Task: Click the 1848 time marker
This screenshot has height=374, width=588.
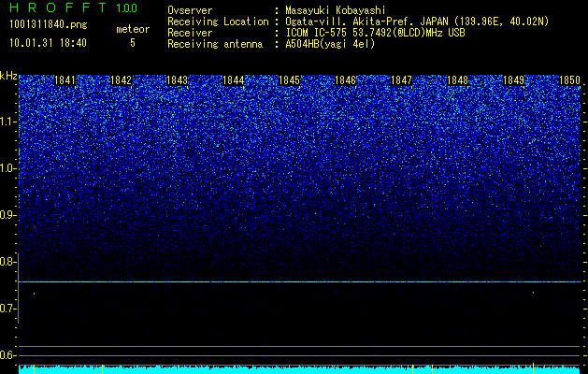Action: [458, 80]
